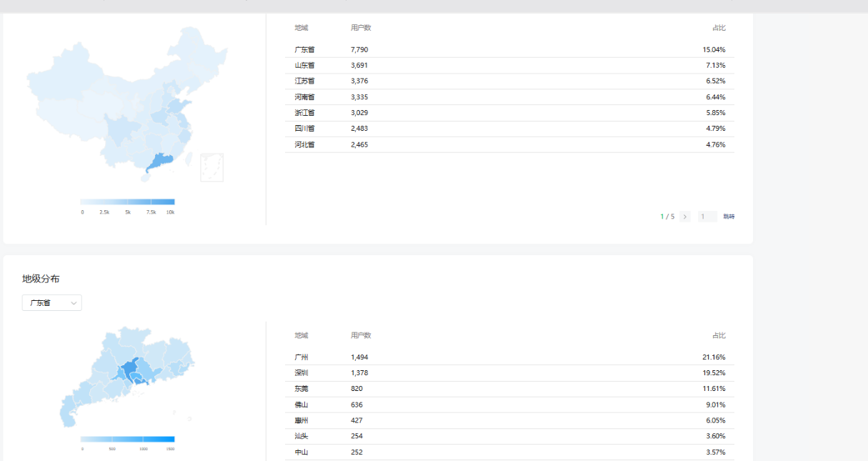Click the national map color legend bar
868x461 pixels.
point(127,202)
